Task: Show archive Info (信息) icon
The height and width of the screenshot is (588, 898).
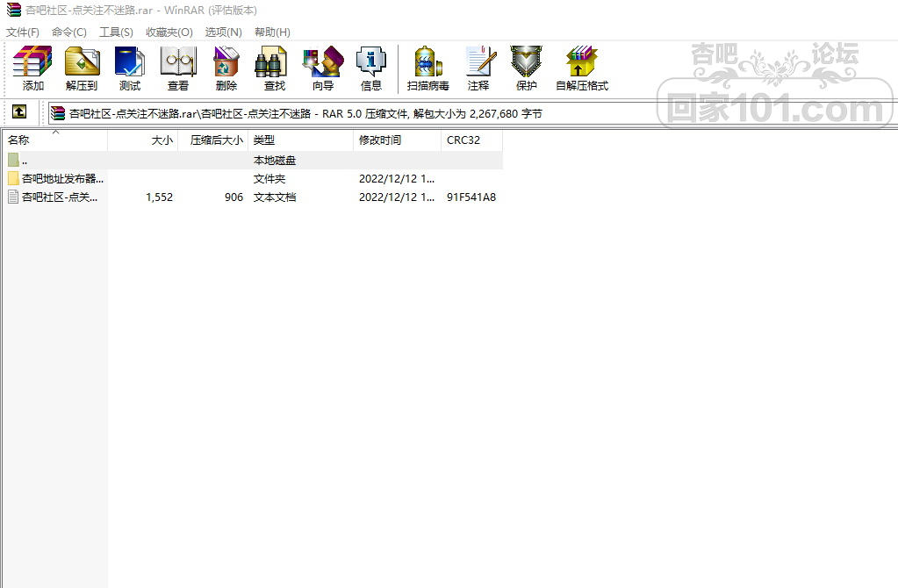Action: (x=371, y=61)
